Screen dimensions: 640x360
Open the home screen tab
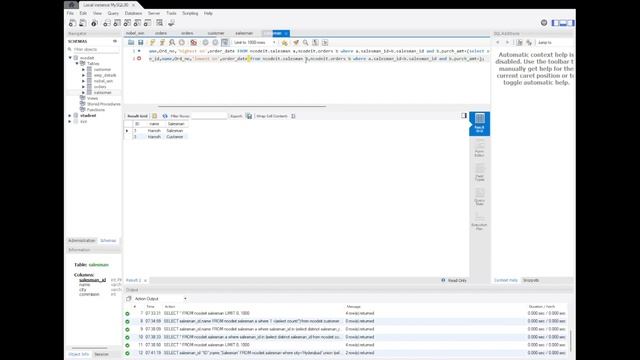point(71,5)
